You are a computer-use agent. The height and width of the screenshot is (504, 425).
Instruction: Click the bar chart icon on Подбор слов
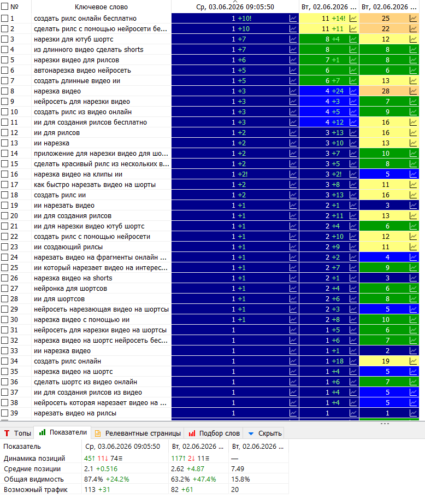192,433
